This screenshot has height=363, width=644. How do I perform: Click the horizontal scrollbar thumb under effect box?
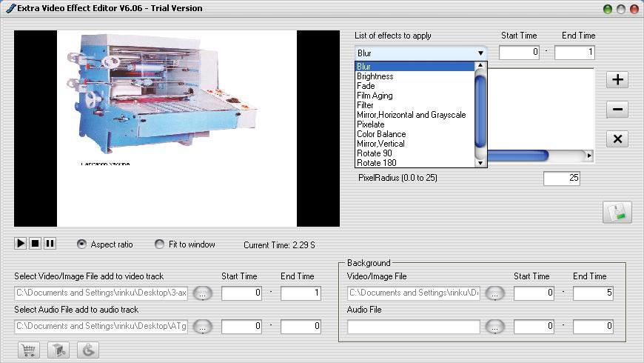(517, 156)
